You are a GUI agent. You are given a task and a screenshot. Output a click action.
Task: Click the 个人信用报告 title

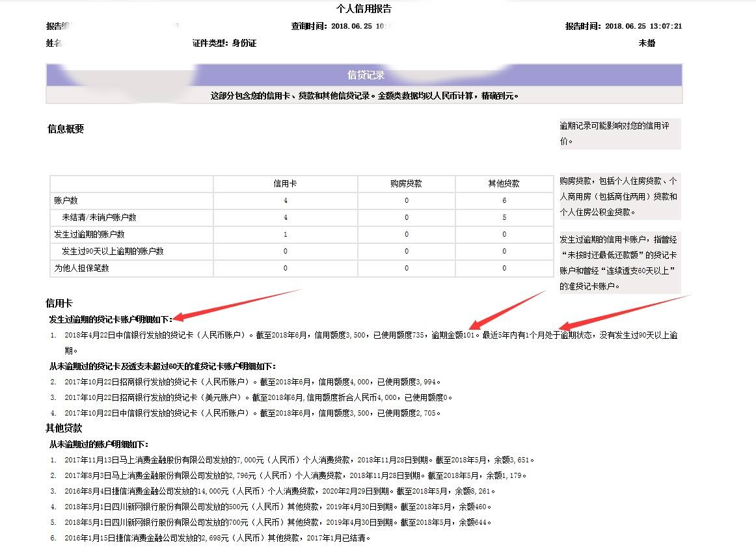click(x=364, y=8)
